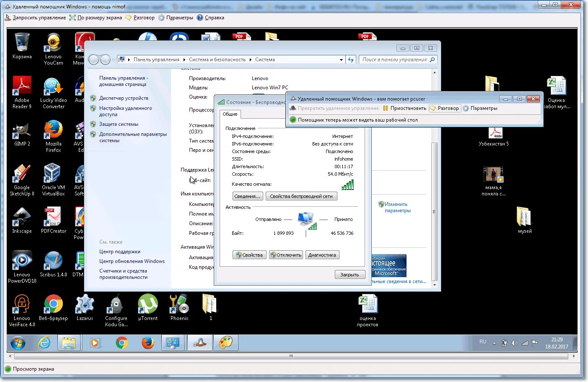Open the Scribus 1.4.0 desktop icon
588x382 pixels.
[53, 264]
